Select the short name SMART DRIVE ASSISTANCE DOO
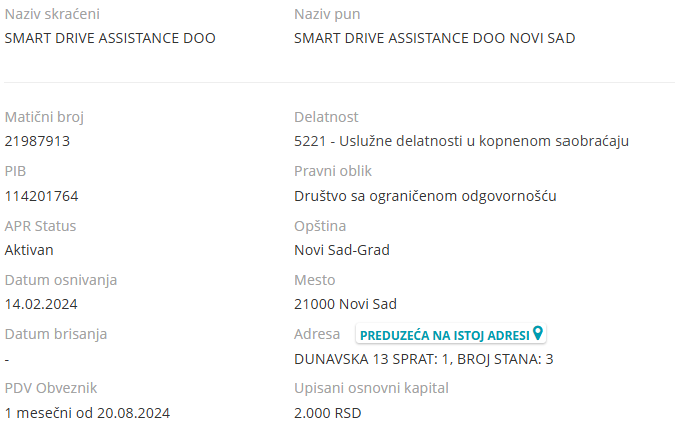This screenshot has width=675, height=423. click(110, 38)
